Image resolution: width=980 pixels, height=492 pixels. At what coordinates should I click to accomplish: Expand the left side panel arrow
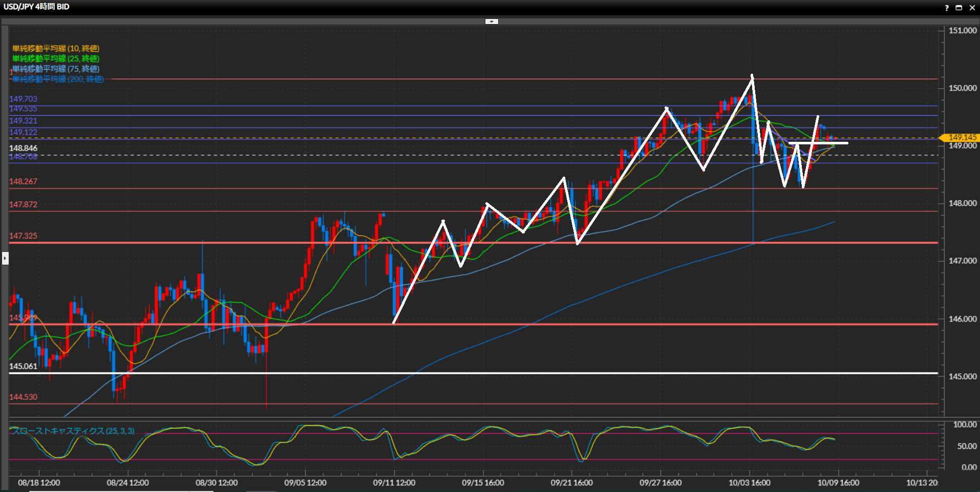[5, 258]
